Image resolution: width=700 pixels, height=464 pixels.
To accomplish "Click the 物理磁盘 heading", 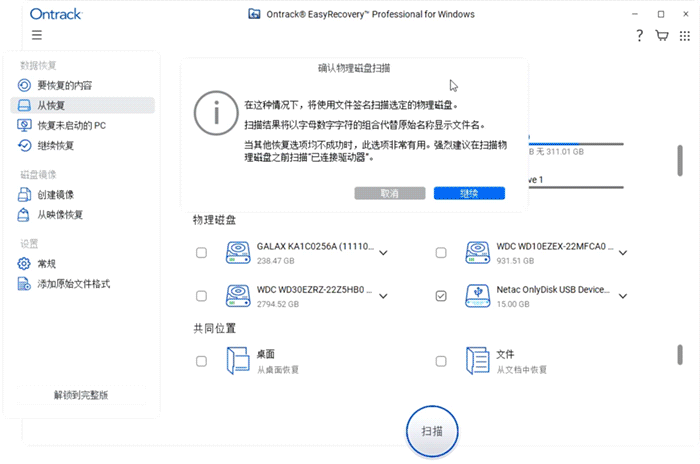I will coord(214,220).
